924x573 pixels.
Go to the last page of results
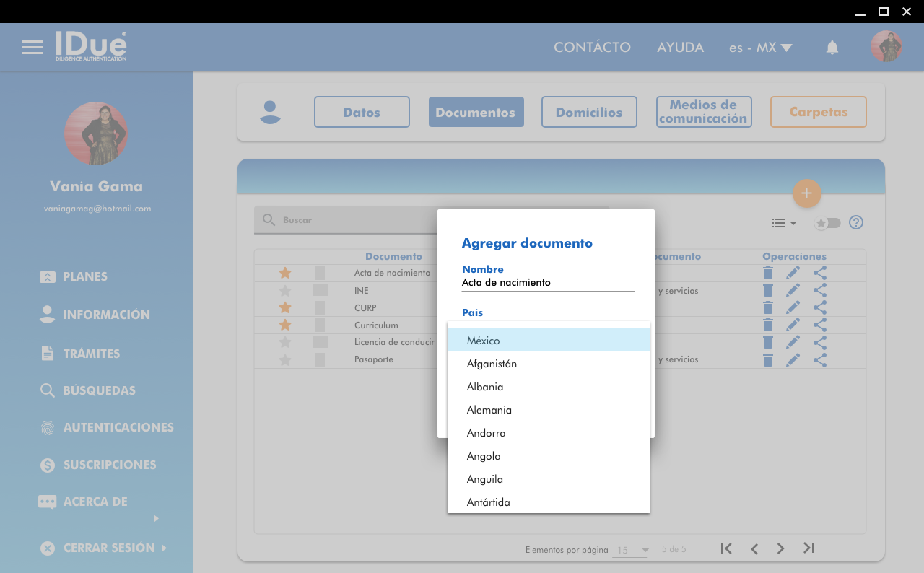click(808, 548)
